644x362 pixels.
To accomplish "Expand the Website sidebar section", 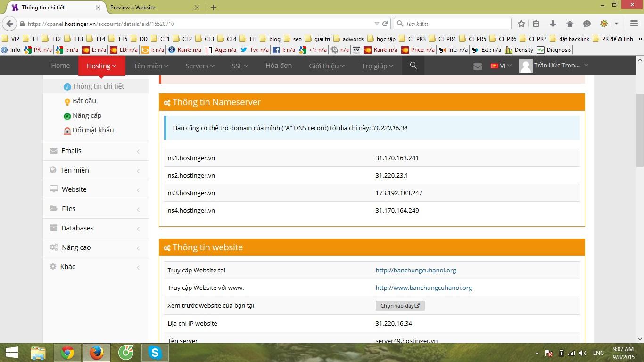I will [x=96, y=189].
